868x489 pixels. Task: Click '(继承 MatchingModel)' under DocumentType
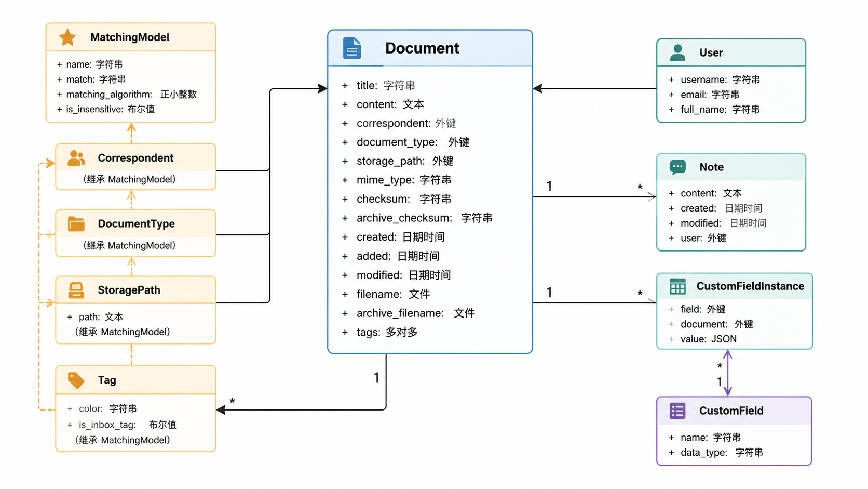click(x=129, y=246)
